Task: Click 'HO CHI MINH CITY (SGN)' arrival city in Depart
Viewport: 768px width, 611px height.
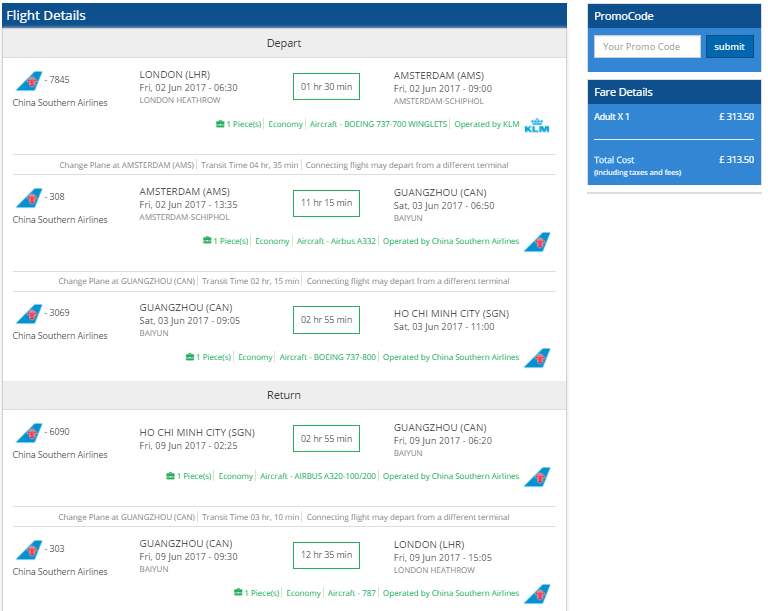Action: 451,314
